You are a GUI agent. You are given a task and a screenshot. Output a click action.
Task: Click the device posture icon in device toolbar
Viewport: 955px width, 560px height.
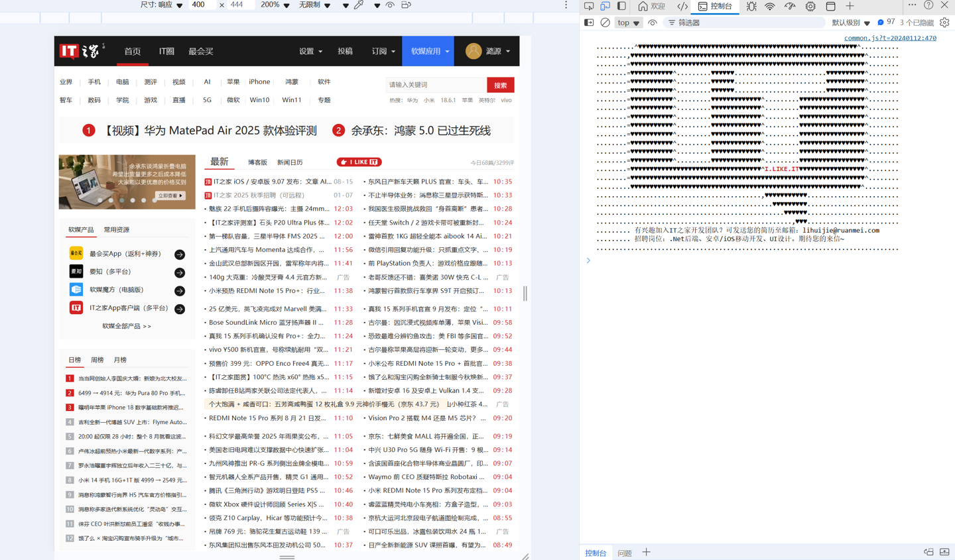point(407,5)
